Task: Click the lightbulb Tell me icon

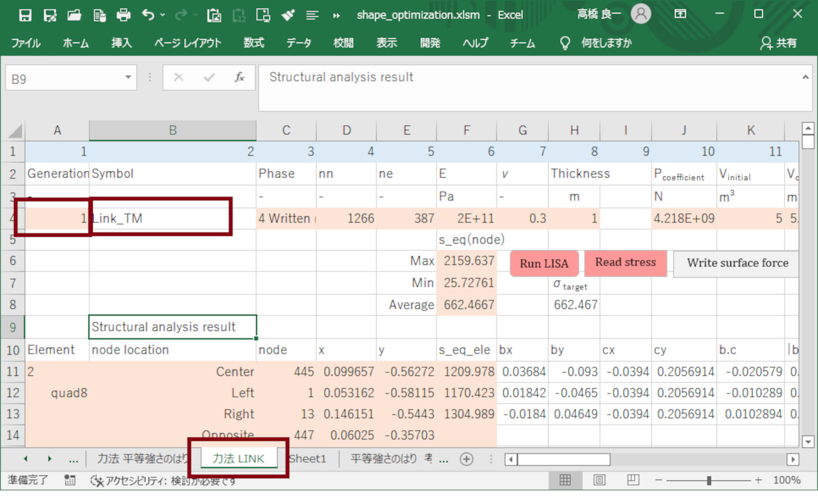Action: point(565,43)
